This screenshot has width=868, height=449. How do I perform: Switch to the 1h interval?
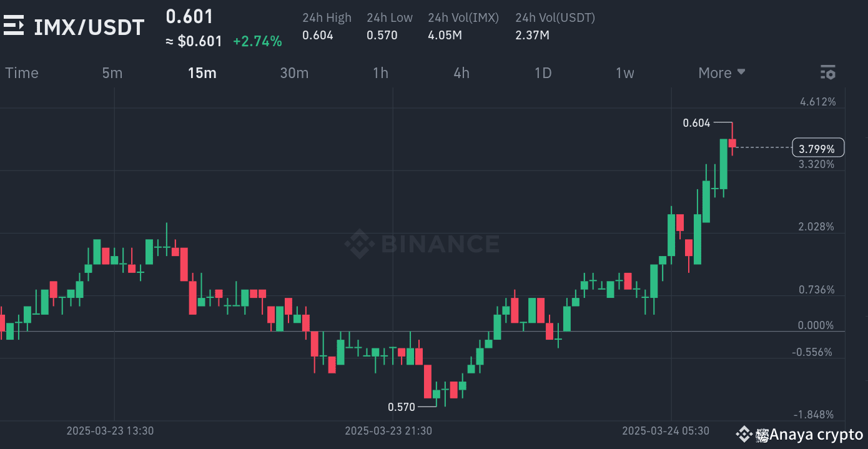(x=381, y=72)
